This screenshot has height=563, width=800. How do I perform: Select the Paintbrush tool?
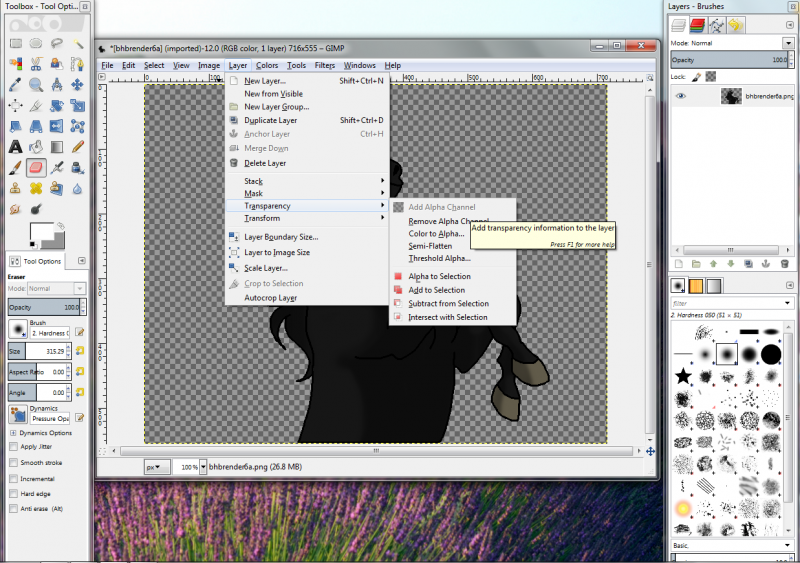(16, 168)
